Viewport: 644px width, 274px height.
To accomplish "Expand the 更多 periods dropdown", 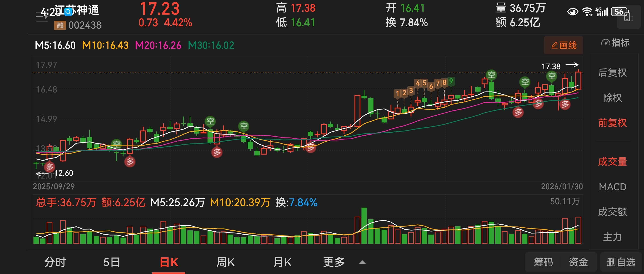I will [x=334, y=262].
